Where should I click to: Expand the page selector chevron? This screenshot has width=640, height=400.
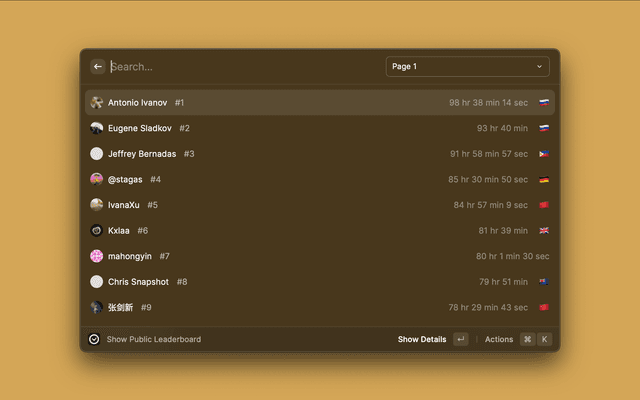point(539,67)
